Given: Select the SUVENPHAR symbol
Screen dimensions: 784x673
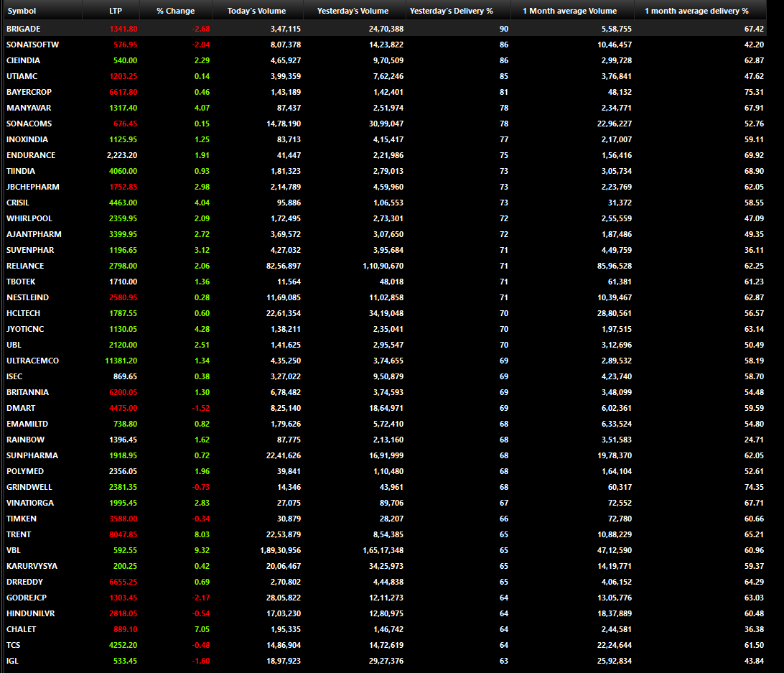Looking at the screenshot, I should tap(30, 250).
